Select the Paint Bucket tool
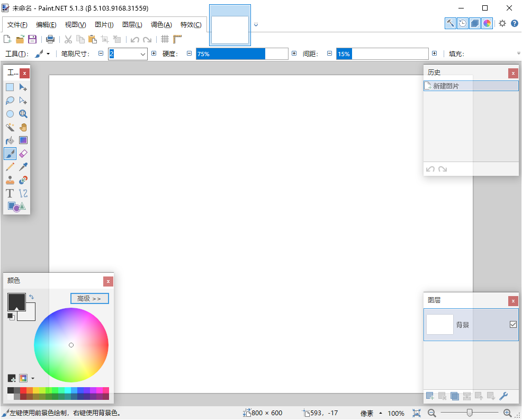 coord(10,140)
